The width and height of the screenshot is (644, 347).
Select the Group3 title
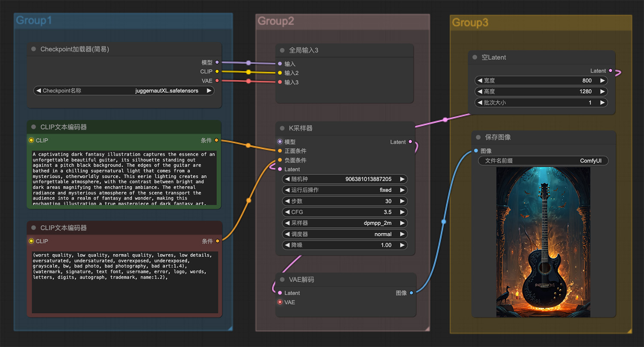(470, 23)
